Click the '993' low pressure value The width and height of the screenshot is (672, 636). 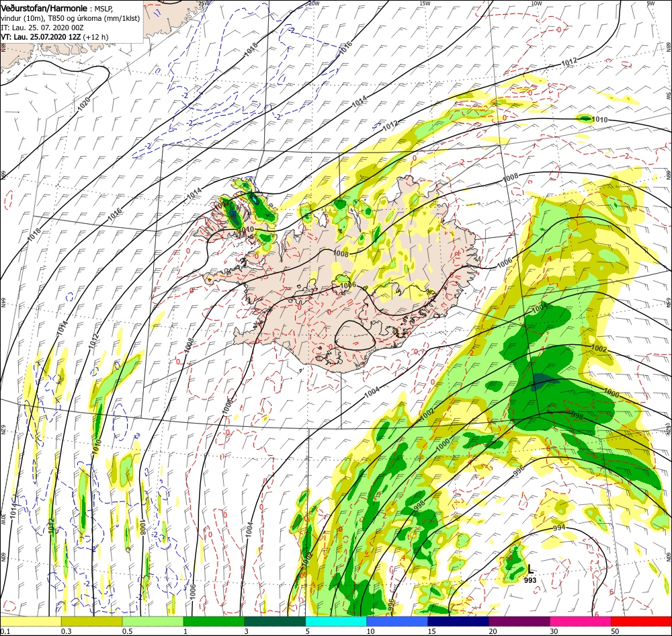tap(530, 580)
